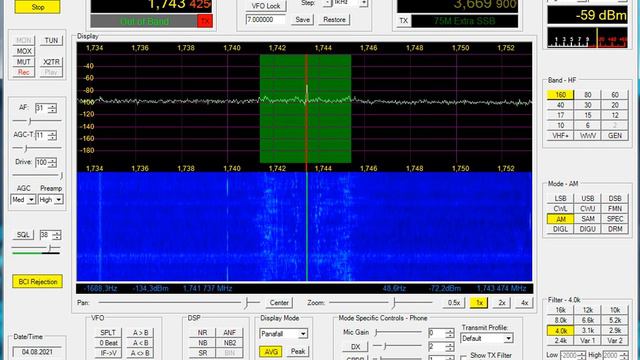Toggle the TUN tune button
This screenshot has height=360, width=640.
51,40
